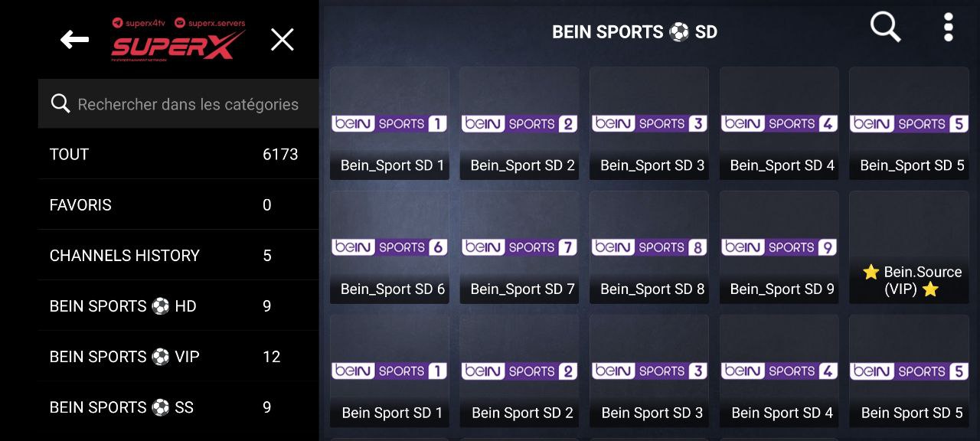Open Bein_Sport SD 7 channel tile
980x441 pixels.
[519, 247]
